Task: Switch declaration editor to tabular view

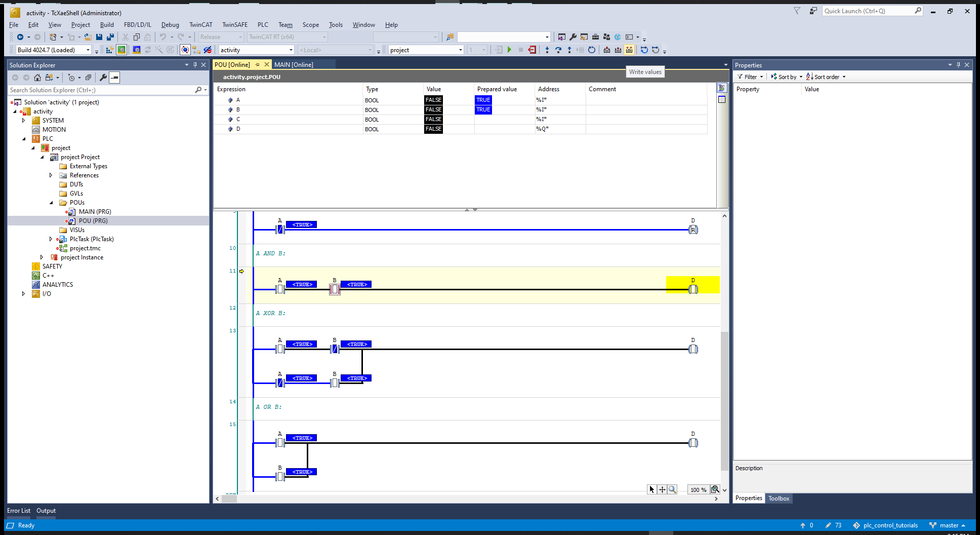Action: [x=722, y=99]
